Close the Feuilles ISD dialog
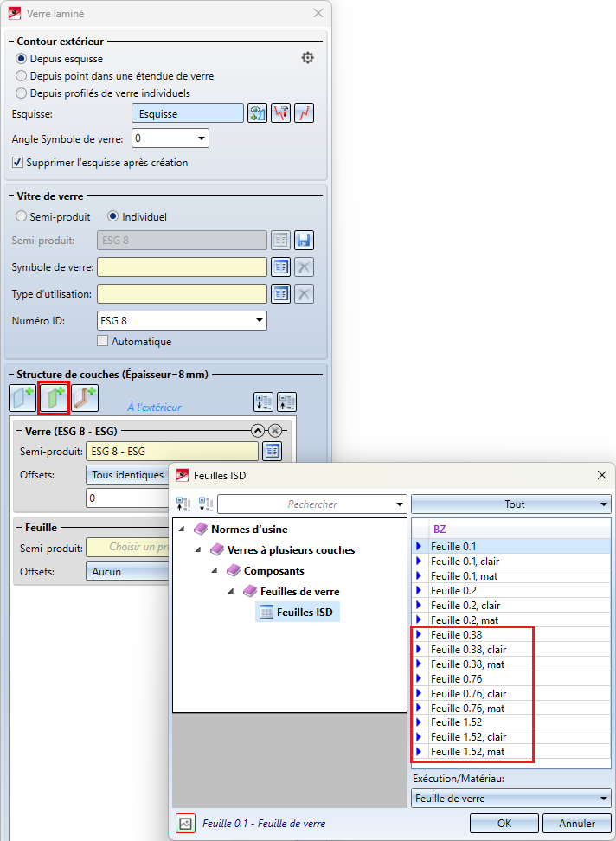 pyautogui.click(x=602, y=475)
